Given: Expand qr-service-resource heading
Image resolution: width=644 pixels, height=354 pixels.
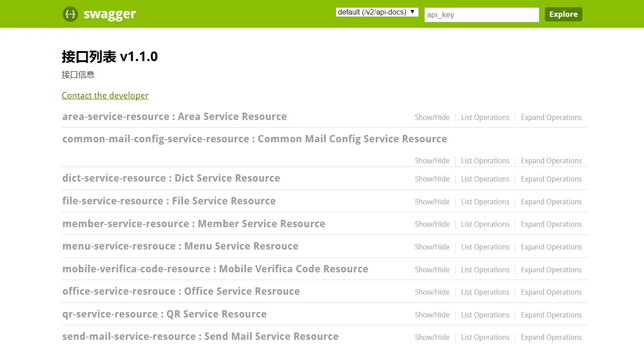Looking at the screenshot, I should 164,314.
